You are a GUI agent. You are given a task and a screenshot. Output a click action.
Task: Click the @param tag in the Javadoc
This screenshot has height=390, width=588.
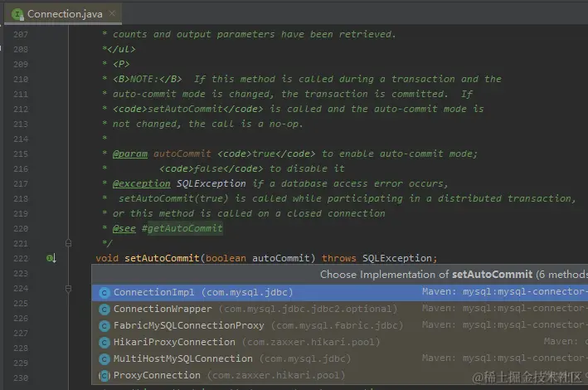coord(130,154)
